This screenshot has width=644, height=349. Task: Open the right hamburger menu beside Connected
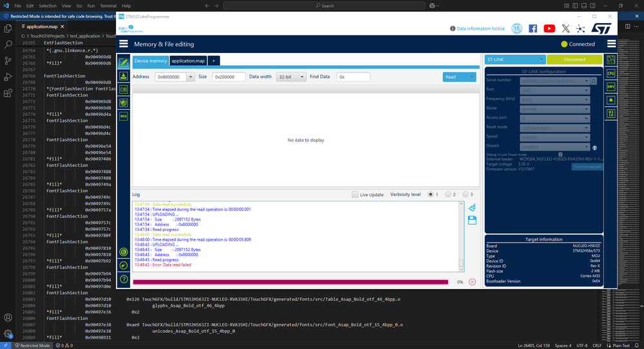point(611,44)
